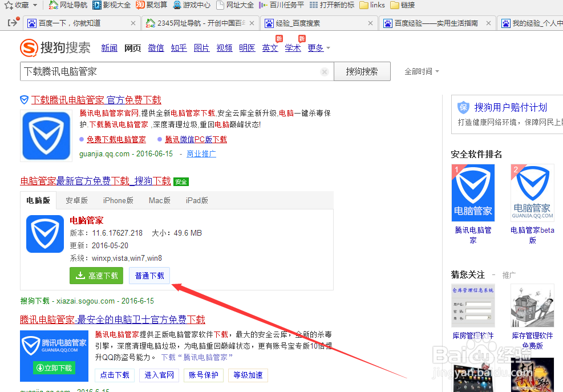Screen dimensions: 563x392
Task: Click the 普通下载 button
Action: (x=149, y=276)
